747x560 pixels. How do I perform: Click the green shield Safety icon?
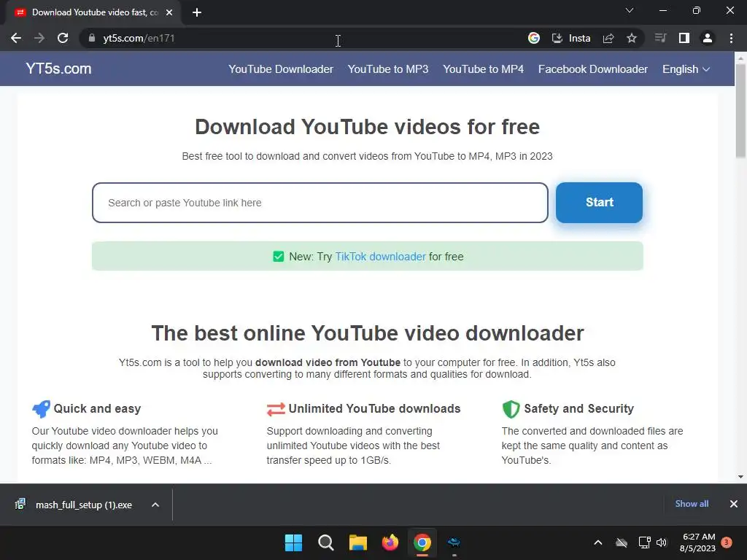pyautogui.click(x=511, y=409)
